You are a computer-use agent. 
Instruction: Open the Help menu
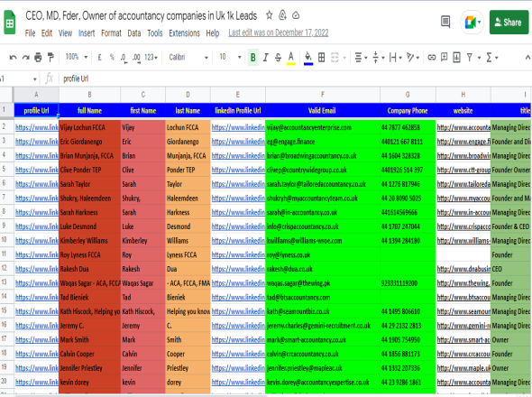coord(213,33)
